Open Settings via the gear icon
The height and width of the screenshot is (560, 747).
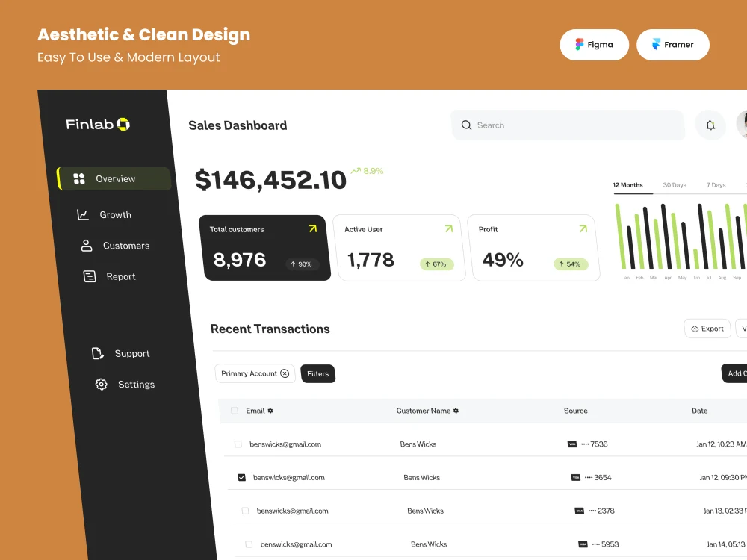101,384
